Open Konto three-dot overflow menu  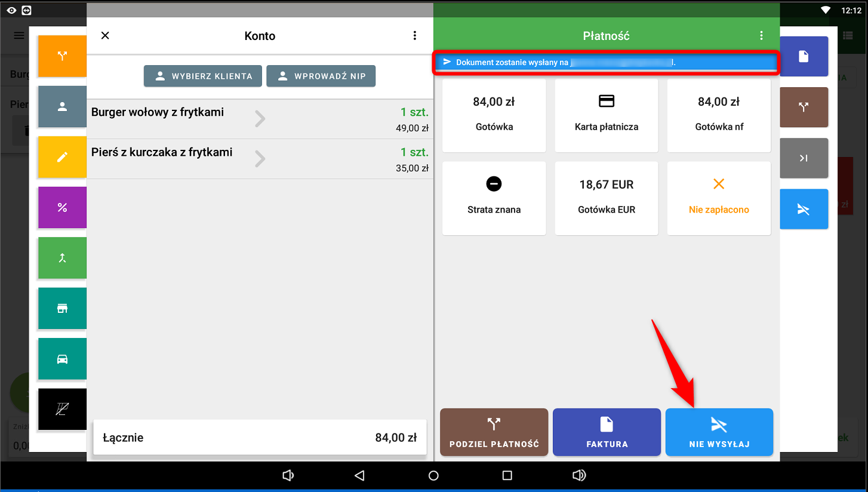point(415,36)
